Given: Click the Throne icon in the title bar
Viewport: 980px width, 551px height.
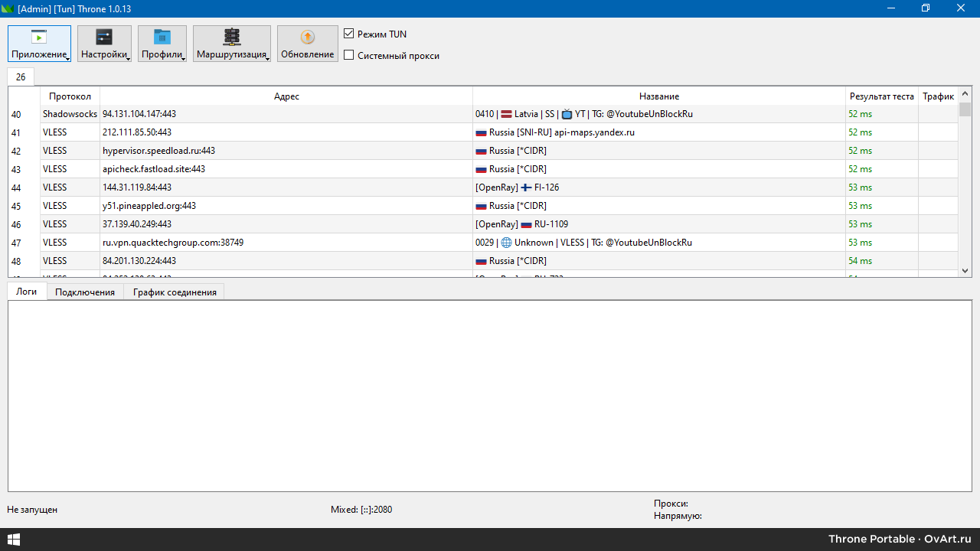Looking at the screenshot, I should [x=10, y=8].
